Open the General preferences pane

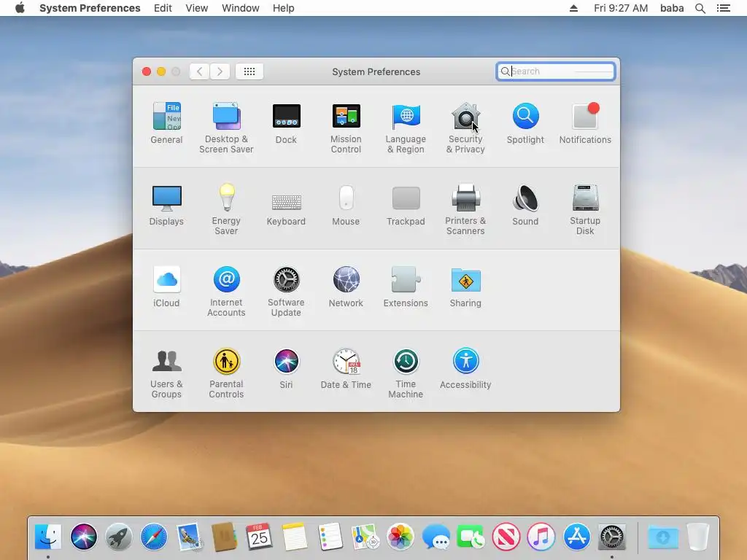pyautogui.click(x=166, y=122)
